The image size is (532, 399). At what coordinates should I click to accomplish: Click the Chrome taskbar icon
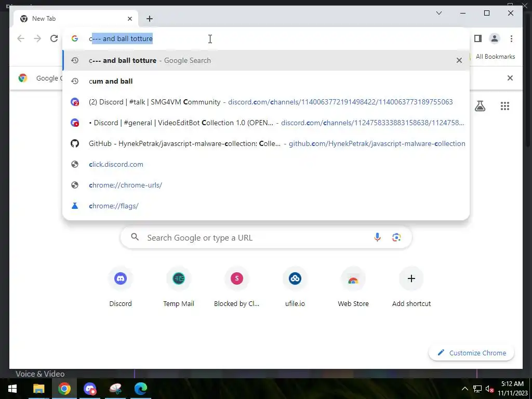64,389
